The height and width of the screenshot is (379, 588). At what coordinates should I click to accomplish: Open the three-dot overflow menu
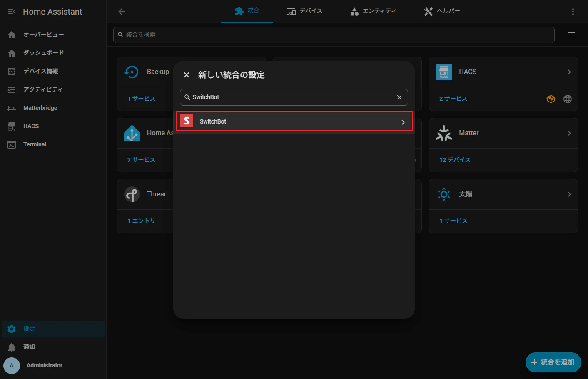[573, 12]
